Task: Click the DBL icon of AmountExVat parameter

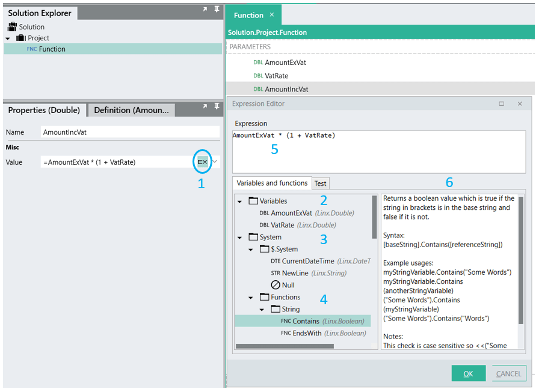Action: tap(258, 62)
